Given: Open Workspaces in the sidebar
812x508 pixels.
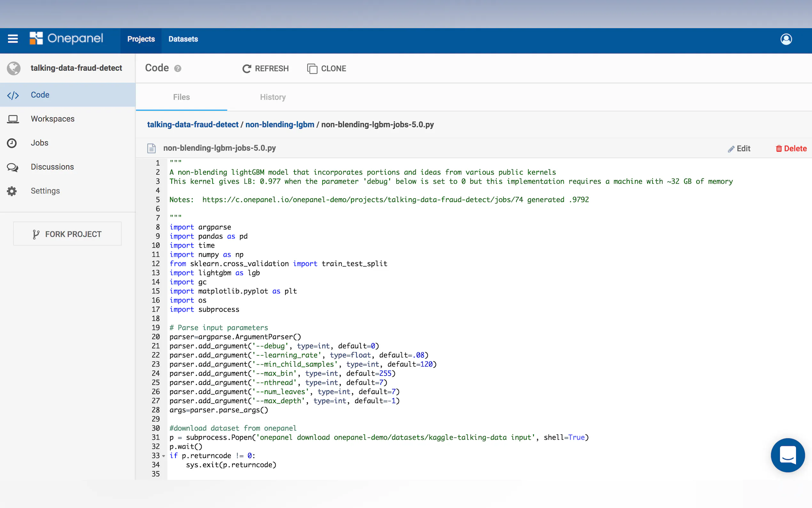Looking at the screenshot, I should (x=52, y=119).
